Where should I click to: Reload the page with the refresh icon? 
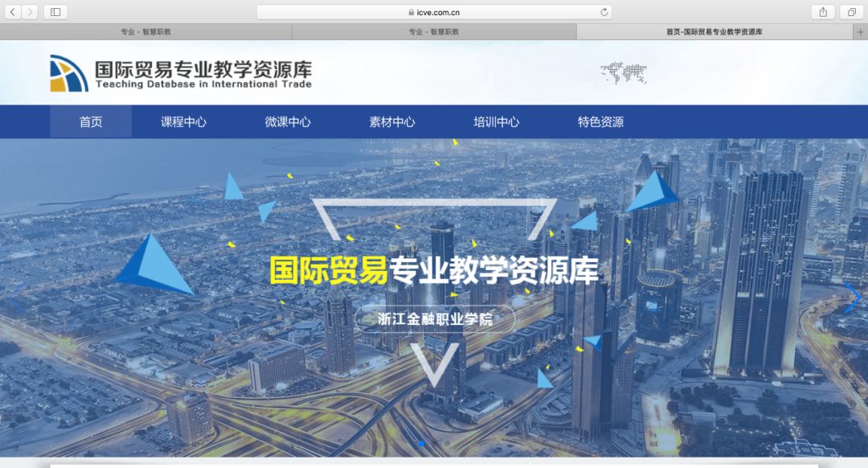604,12
